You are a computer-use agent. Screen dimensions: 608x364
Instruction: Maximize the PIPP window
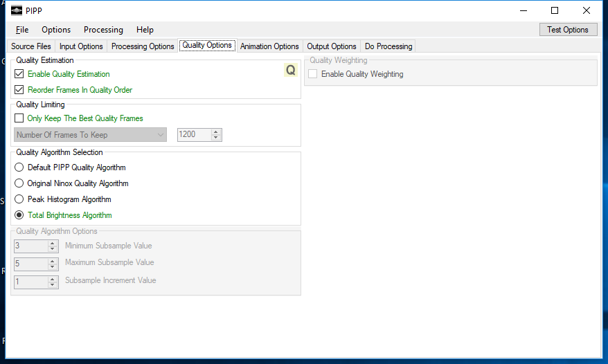point(555,10)
